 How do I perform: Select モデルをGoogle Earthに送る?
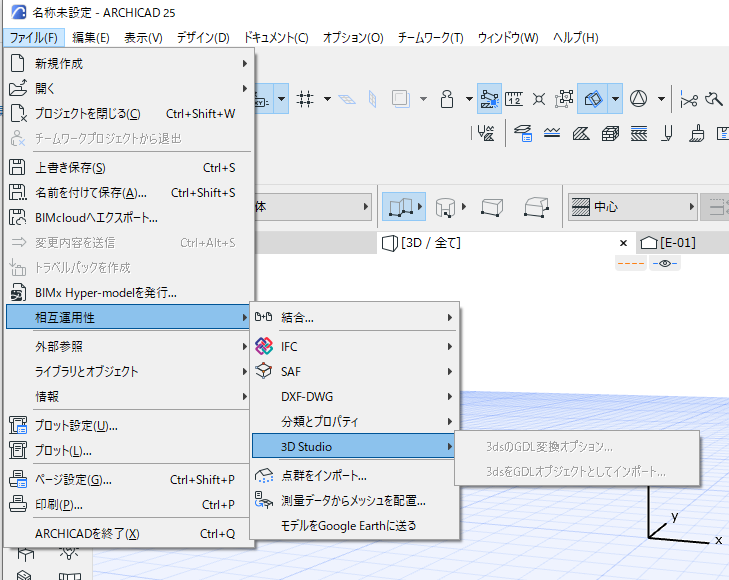354,526
